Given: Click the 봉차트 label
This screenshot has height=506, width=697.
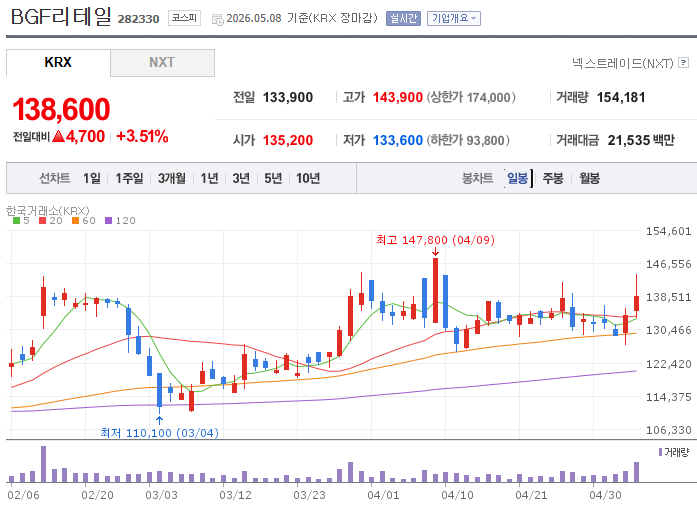Looking at the screenshot, I should pyautogui.click(x=478, y=178).
